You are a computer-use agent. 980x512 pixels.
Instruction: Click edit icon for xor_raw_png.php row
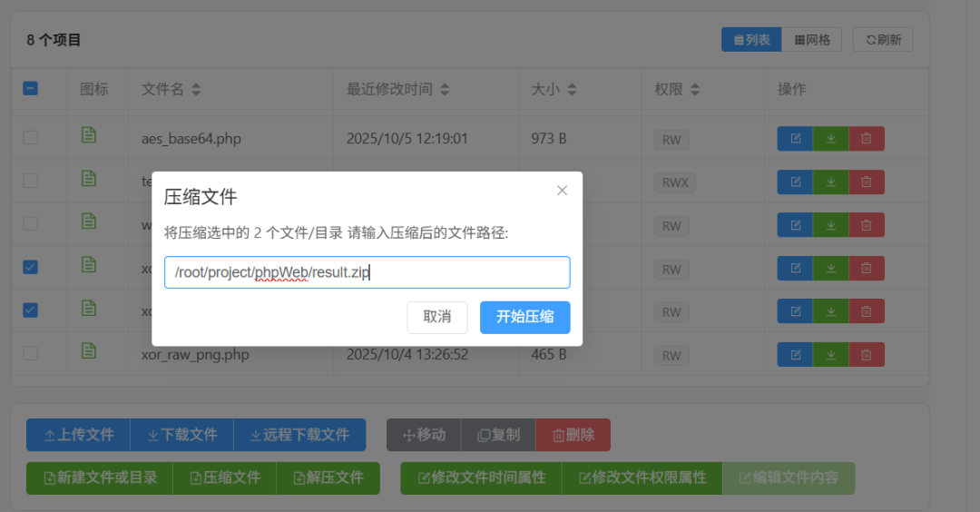point(795,354)
